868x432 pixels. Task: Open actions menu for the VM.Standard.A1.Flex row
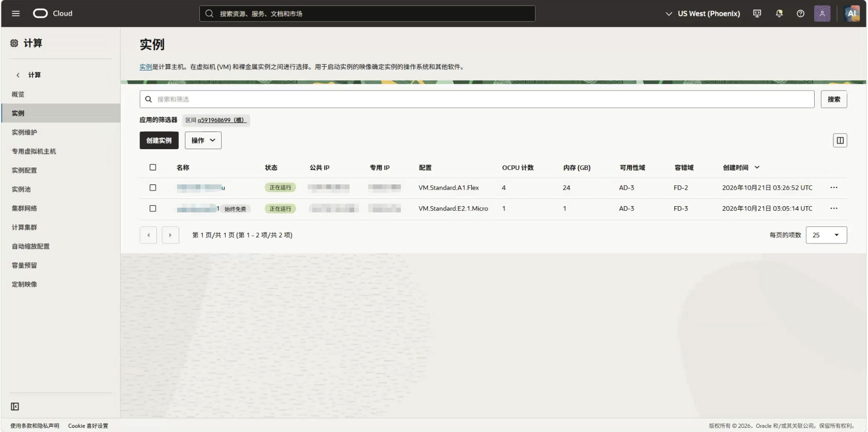[x=834, y=188]
